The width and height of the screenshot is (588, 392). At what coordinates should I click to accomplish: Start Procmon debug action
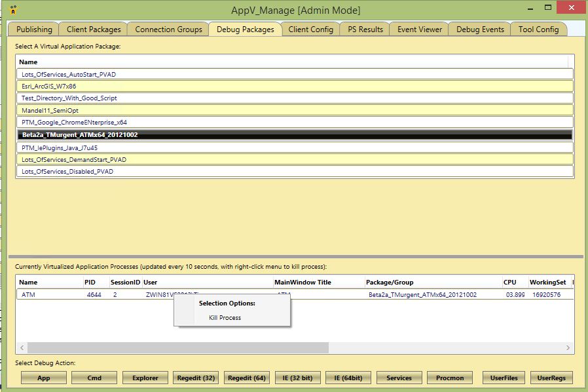click(450, 378)
